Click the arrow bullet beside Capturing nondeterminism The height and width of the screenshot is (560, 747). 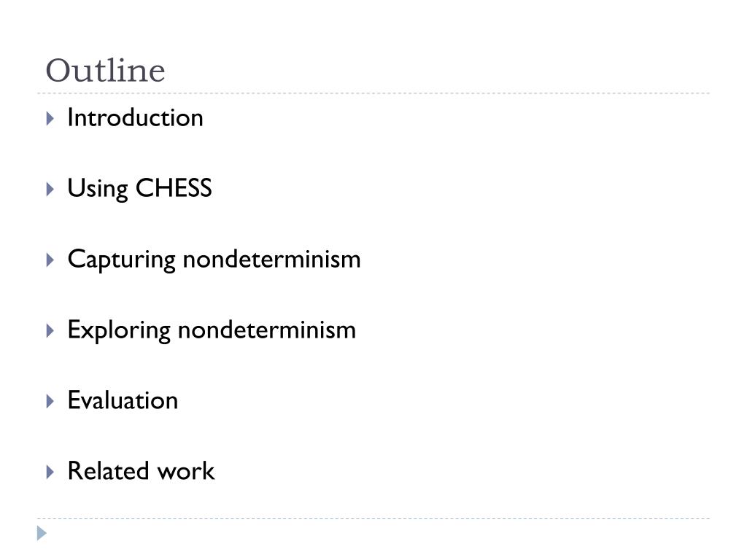pos(50,260)
